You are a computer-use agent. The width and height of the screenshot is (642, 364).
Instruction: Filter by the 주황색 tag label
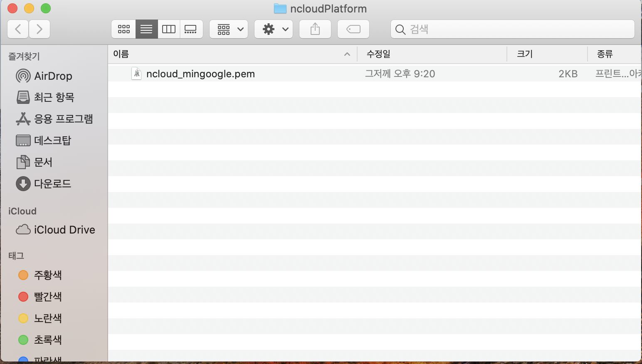(48, 275)
